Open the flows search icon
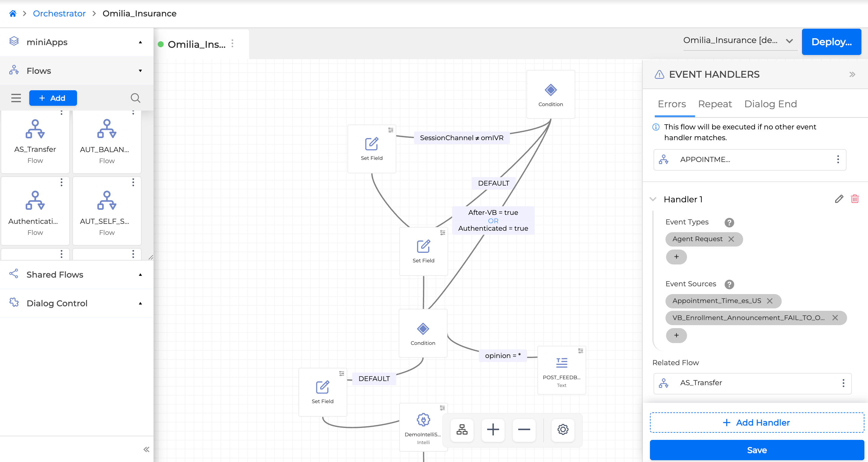This screenshot has height=462, width=868. (135, 98)
